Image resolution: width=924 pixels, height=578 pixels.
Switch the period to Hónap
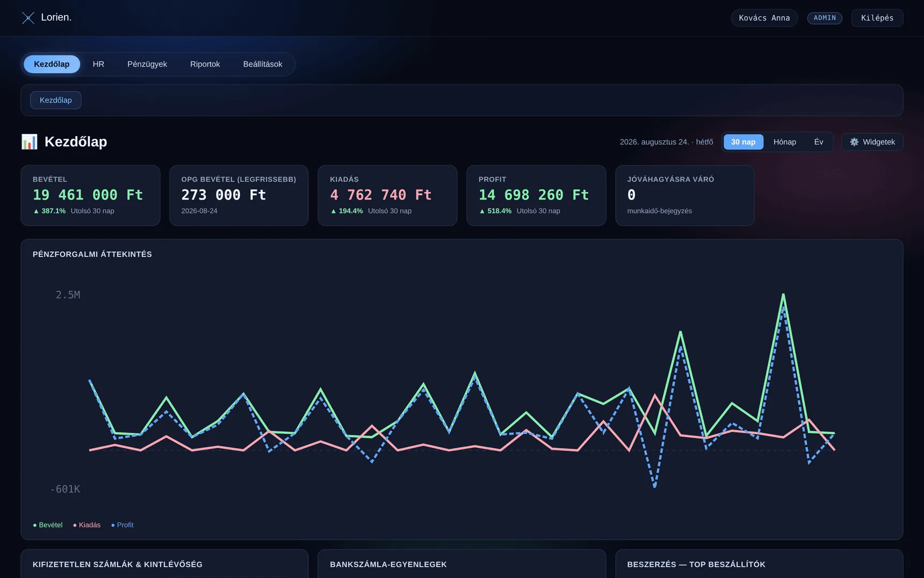[x=785, y=142]
